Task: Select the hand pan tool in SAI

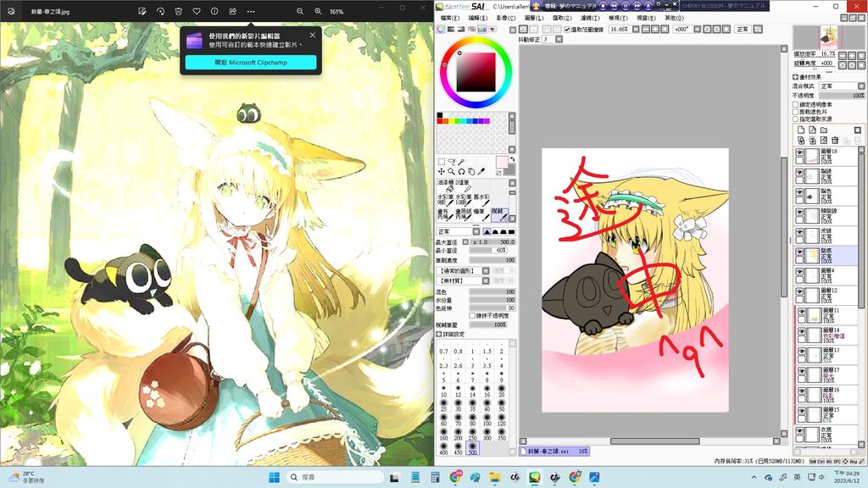Action: pos(471,172)
